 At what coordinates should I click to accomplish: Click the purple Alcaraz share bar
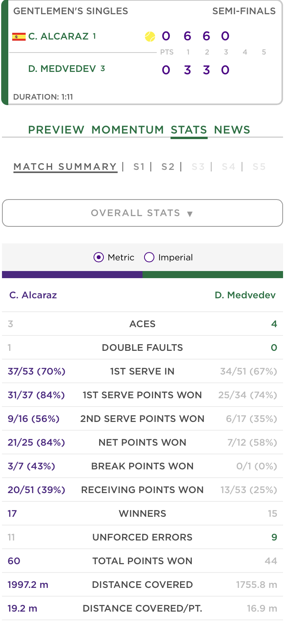(x=72, y=275)
